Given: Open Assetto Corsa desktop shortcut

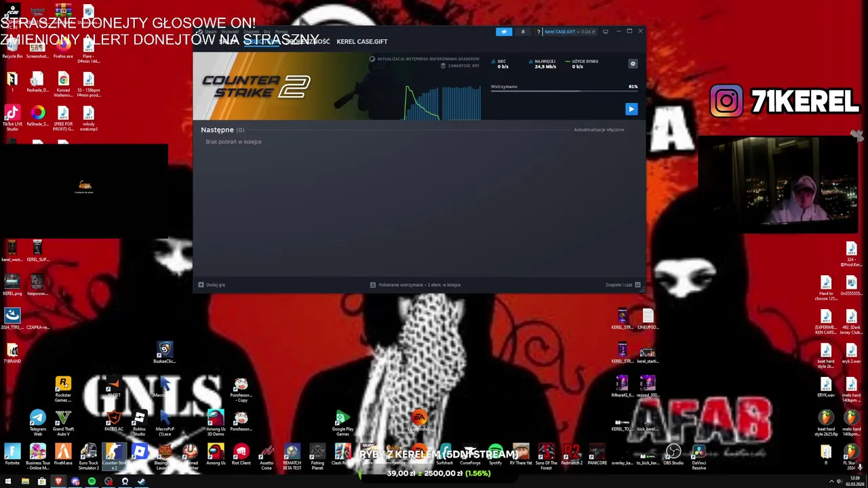Looking at the screenshot, I should [267, 456].
